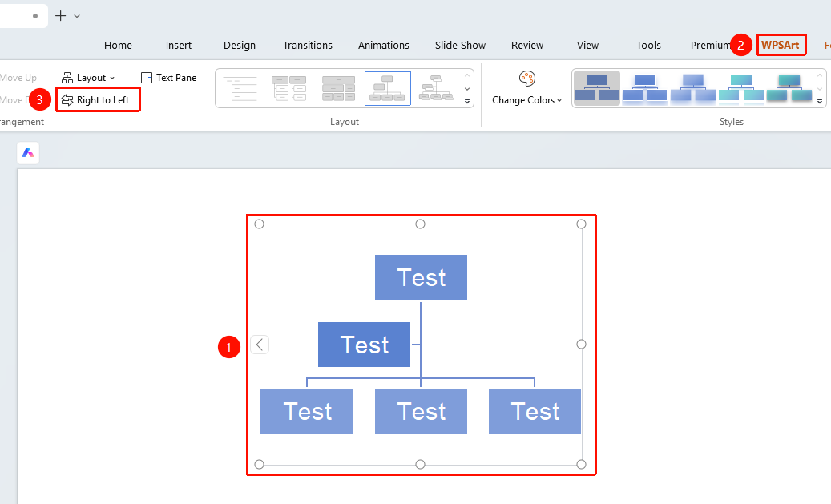This screenshot has height=504, width=831.
Task: Choose the third style thumbnail in Styles gallery
Action: point(692,88)
